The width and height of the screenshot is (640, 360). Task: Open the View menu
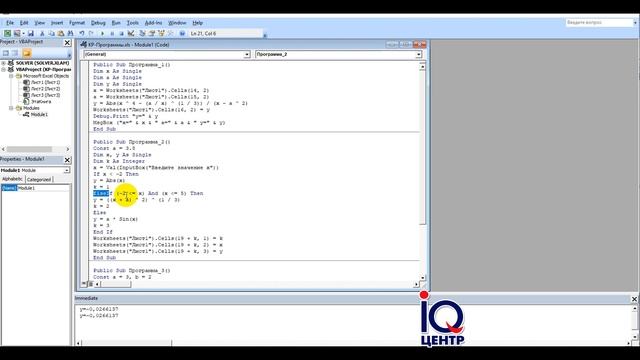click(40, 23)
